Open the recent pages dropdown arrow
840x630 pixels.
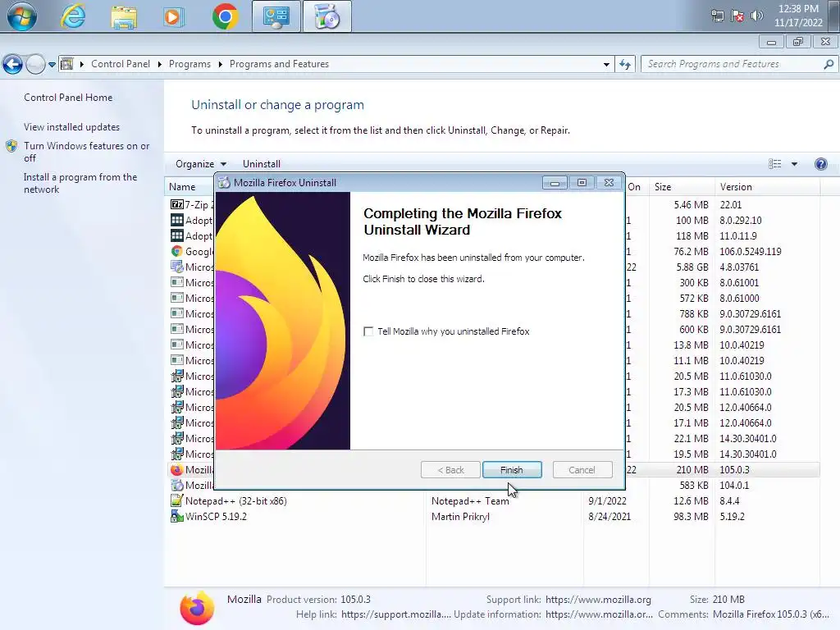point(52,64)
